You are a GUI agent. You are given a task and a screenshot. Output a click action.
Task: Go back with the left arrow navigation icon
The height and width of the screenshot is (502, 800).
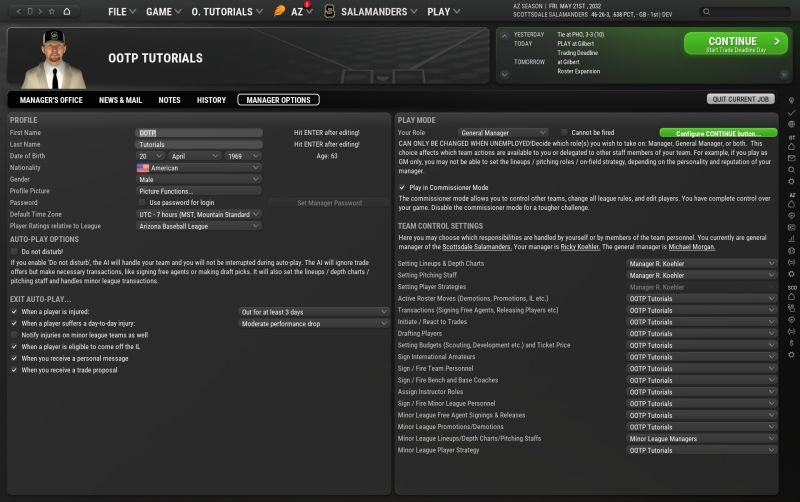coord(19,11)
